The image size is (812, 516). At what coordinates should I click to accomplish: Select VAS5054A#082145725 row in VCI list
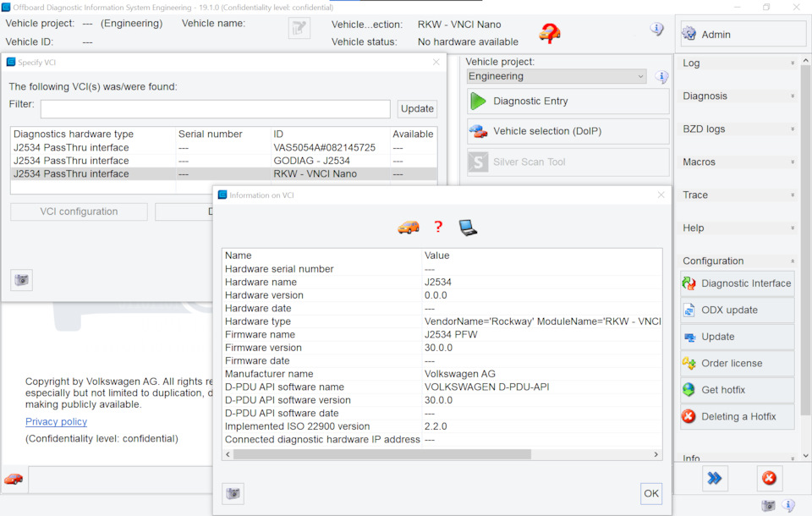tap(223, 148)
